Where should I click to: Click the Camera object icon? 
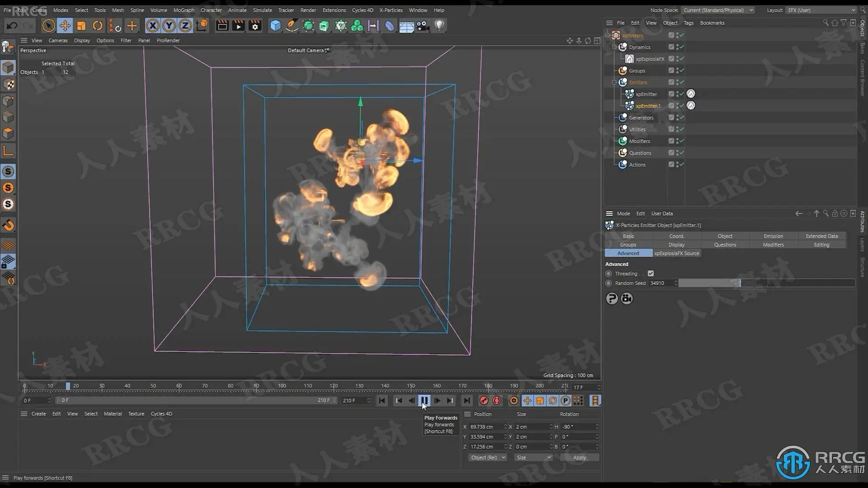click(423, 26)
